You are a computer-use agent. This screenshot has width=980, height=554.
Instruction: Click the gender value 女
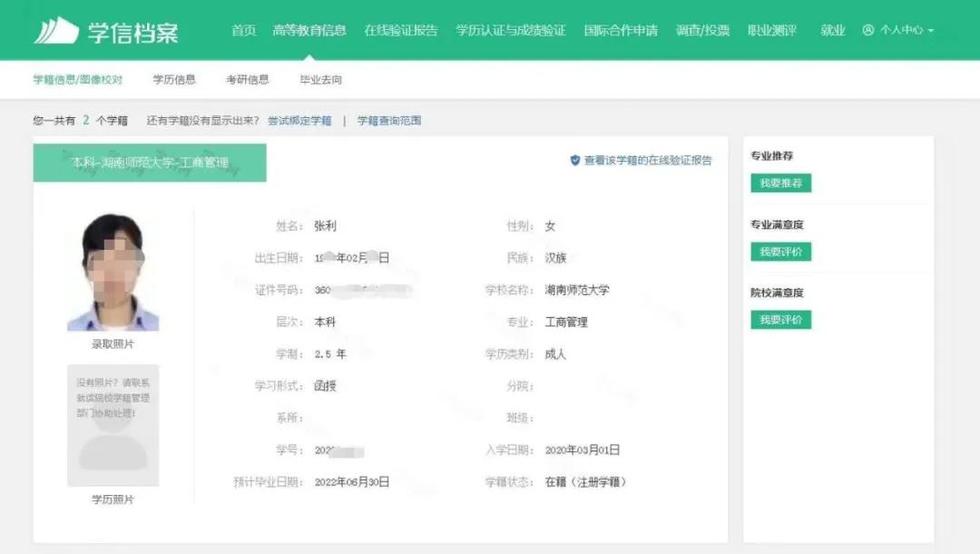pos(550,226)
